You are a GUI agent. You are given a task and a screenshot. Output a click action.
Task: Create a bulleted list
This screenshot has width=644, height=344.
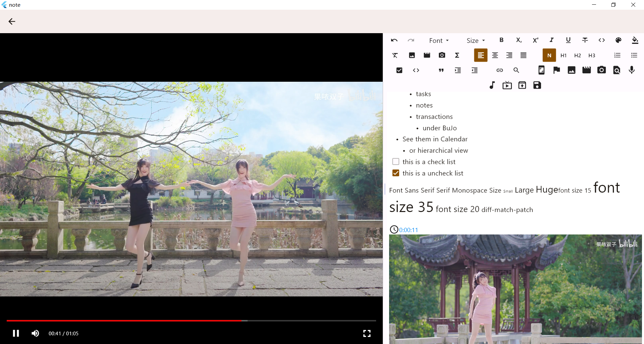click(x=634, y=55)
